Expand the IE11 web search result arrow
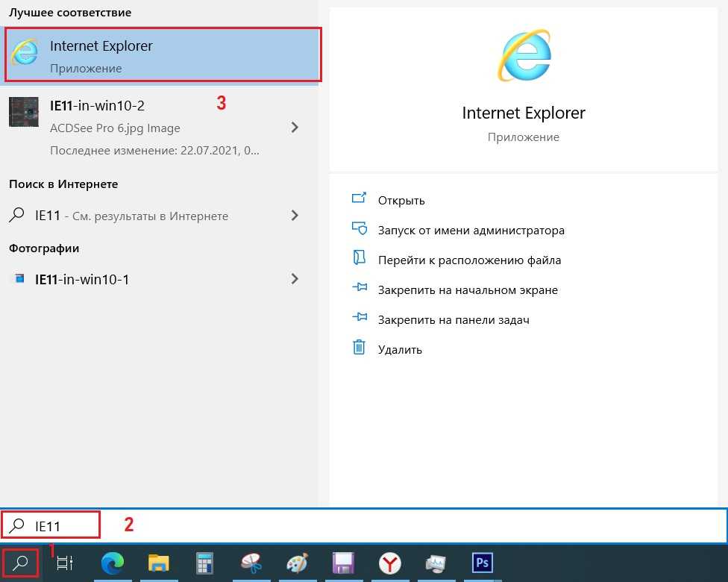The width and height of the screenshot is (728, 582). coord(295,216)
